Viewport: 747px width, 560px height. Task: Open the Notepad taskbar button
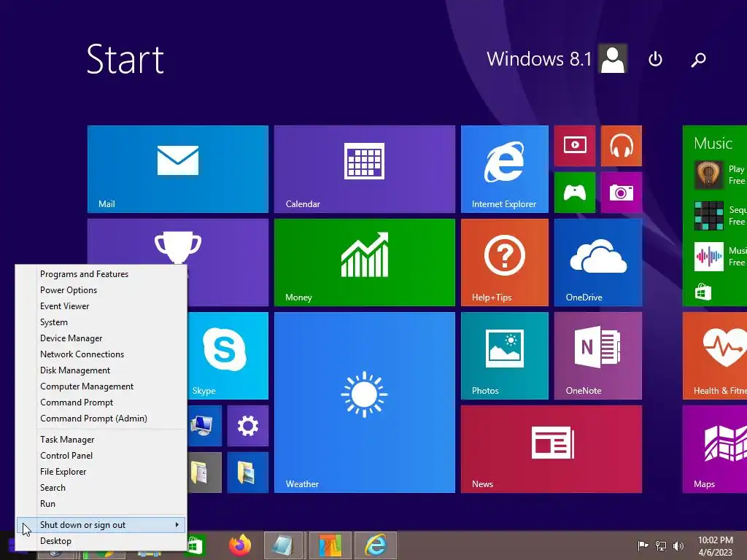(285, 545)
